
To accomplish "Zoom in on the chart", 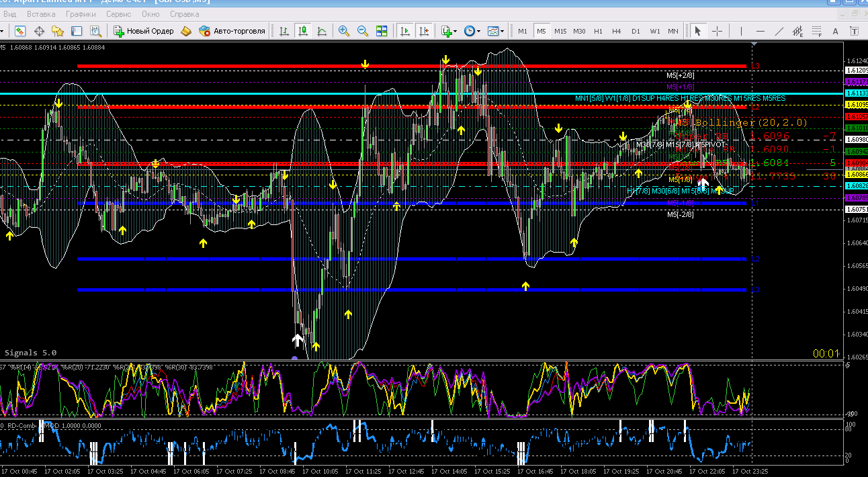I will click(x=344, y=31).
